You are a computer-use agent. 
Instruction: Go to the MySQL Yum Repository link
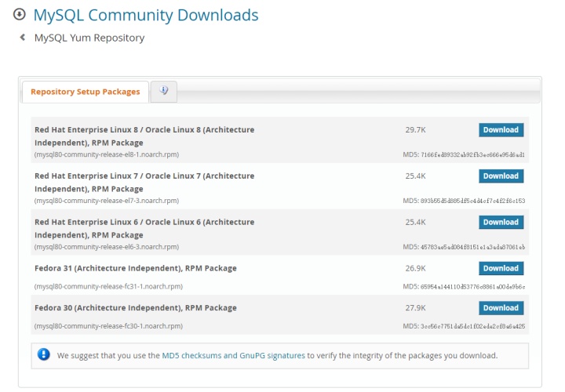coord(89,38)
